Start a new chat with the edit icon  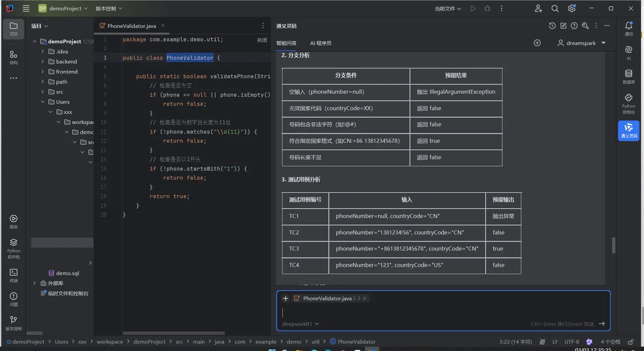(x=563, y=26)
